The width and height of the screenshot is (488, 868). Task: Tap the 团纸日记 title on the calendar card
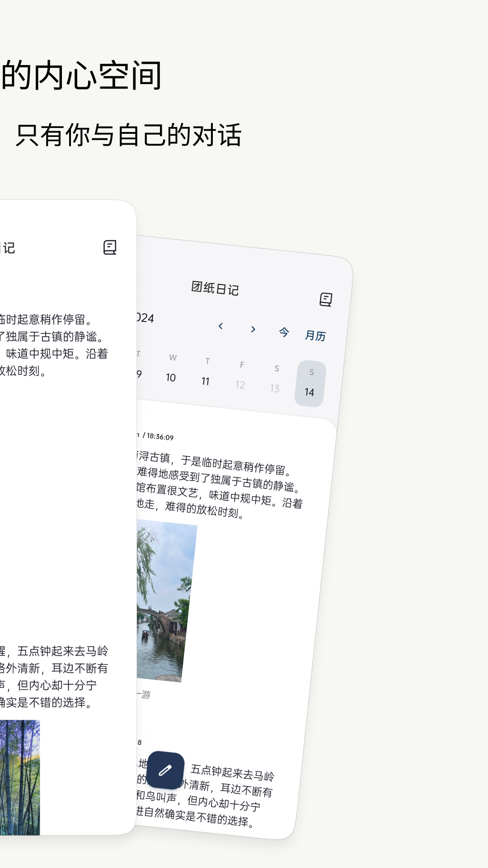(215, 288)
